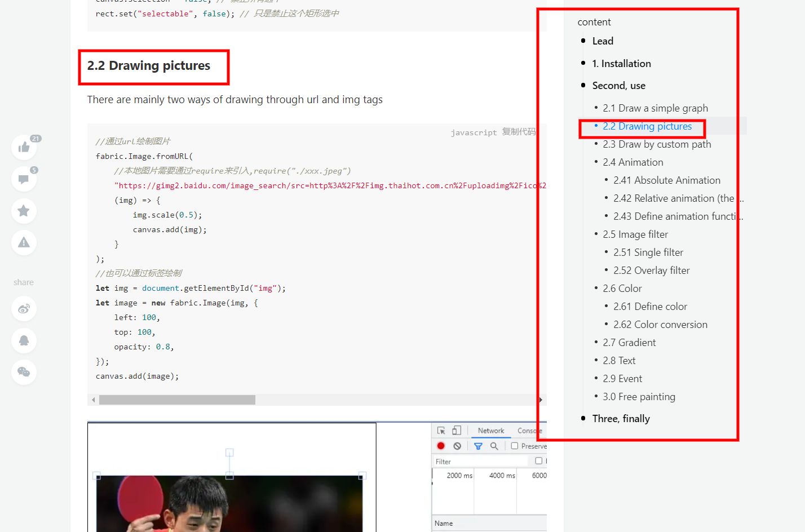Navigate to the 1. Installation section

tap(622, 63)
